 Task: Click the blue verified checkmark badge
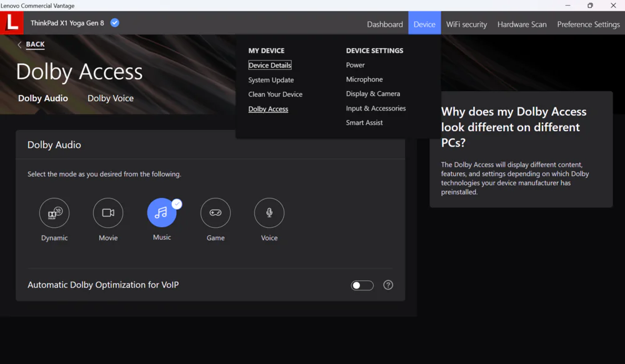point(115,22)
